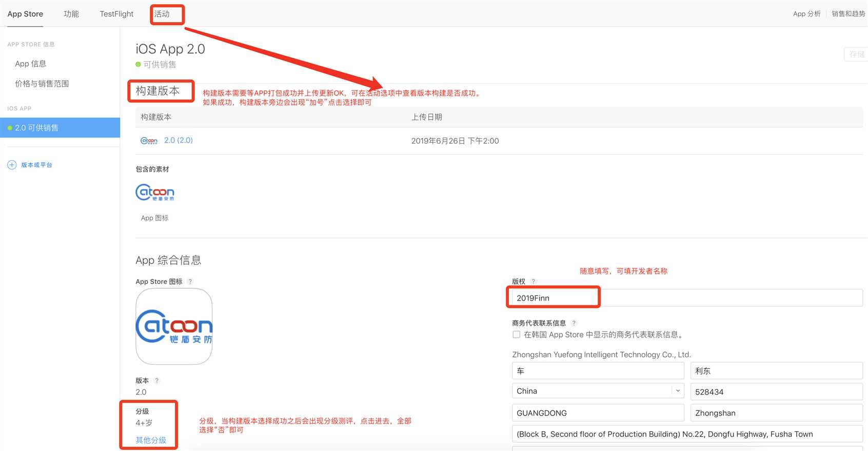The image size is (868, 451).
Task: Open the 活动 tab
Action: [x=162, y=14]
